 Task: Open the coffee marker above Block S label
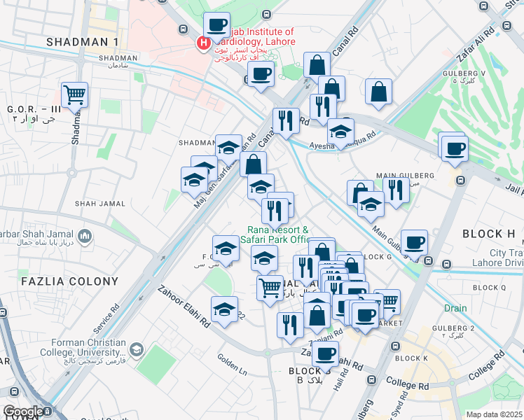pos(326,353)
